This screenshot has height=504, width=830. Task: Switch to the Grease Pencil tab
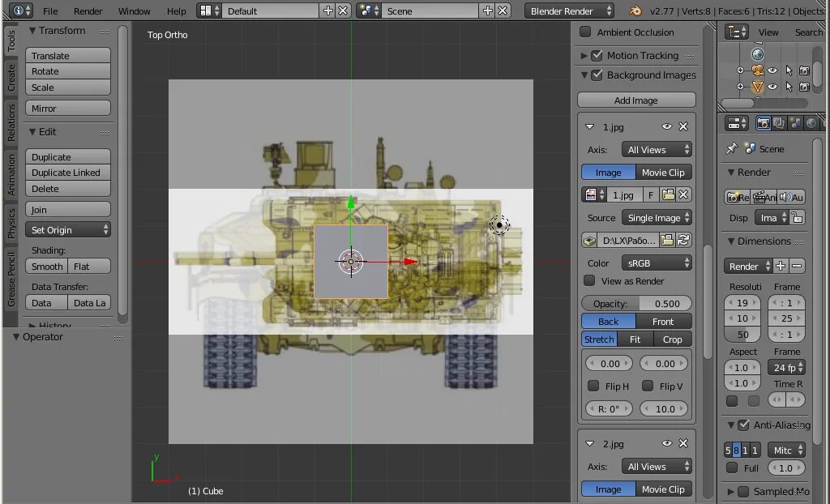point(11,279)
